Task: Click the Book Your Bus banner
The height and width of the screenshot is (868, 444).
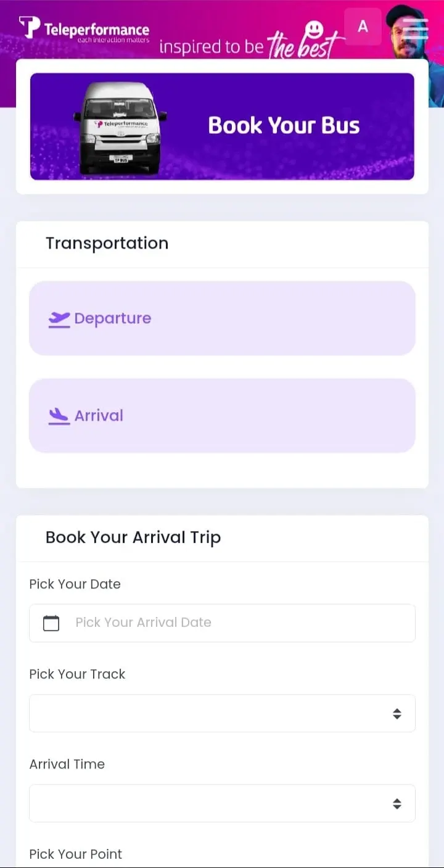Action: tap(222, 126)
